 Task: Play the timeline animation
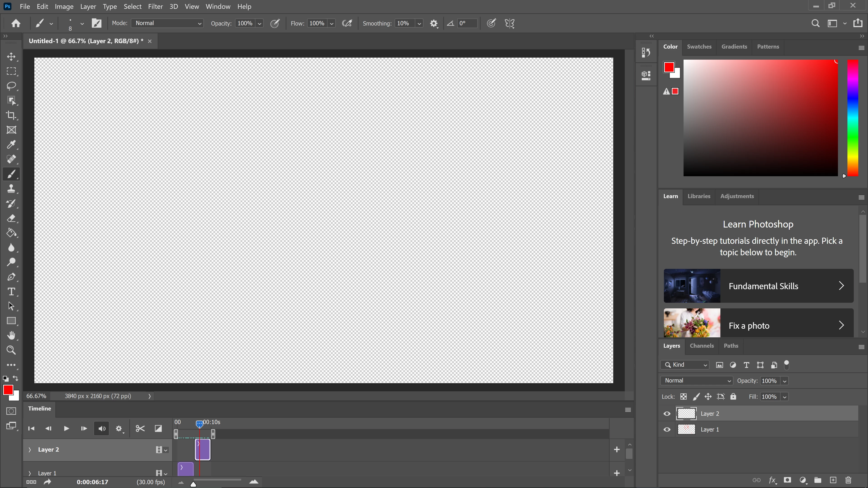(x=66, y=429)
